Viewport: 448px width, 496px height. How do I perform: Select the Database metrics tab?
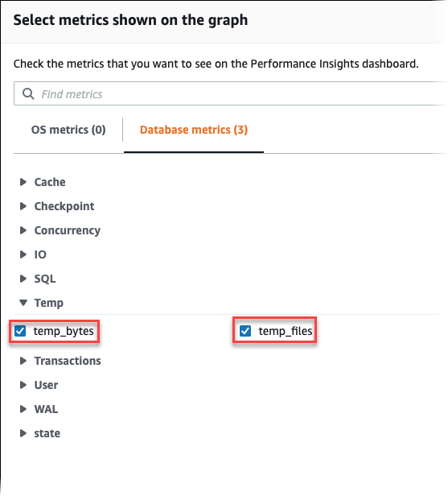coord(194,130)
